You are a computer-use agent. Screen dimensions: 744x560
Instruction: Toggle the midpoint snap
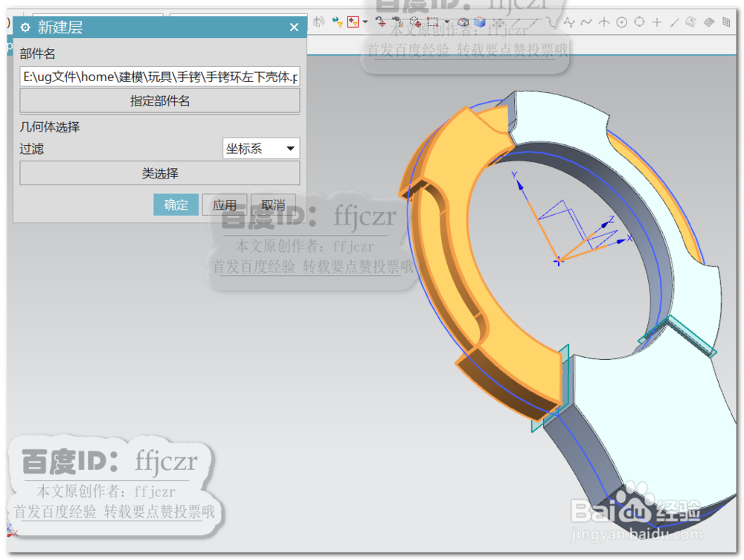point(535,23)
